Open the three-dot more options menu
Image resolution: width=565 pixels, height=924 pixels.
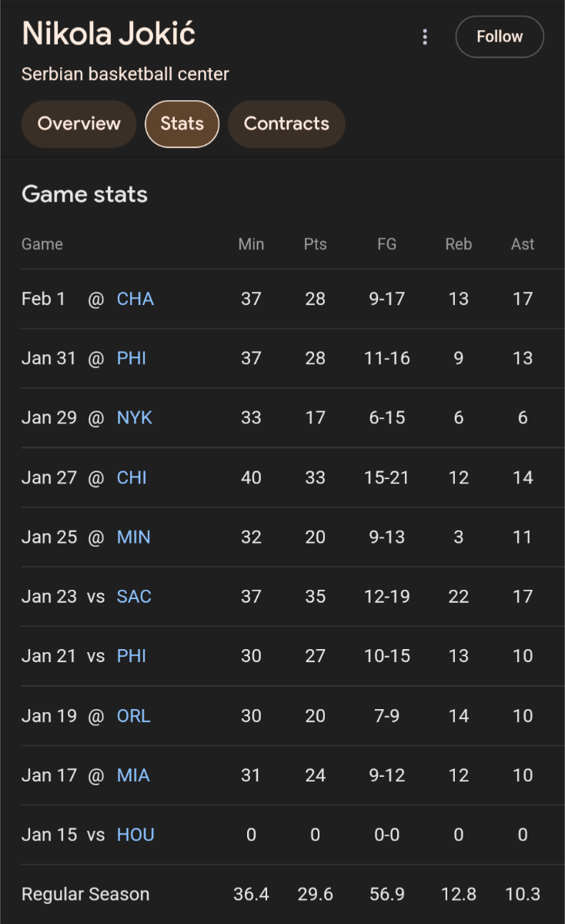pyautogui.click(x=425, y=37)
